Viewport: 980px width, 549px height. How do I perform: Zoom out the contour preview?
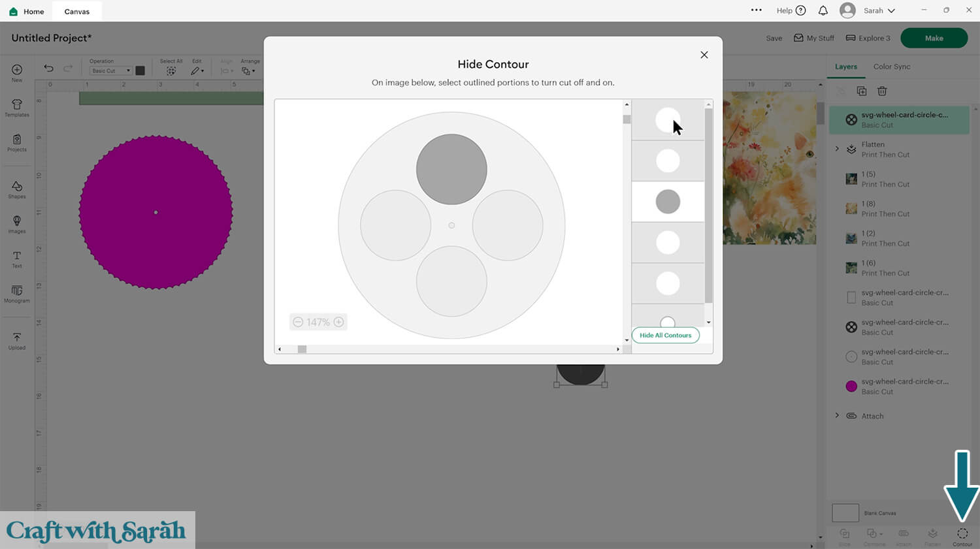[x=298, y=322]
